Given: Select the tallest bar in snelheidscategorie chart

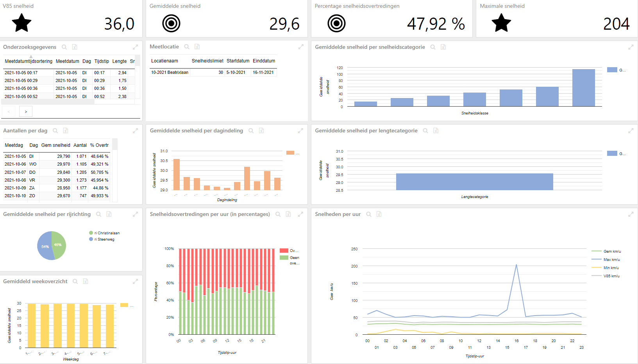Looking at the screenshot, I should pos(583,87).
